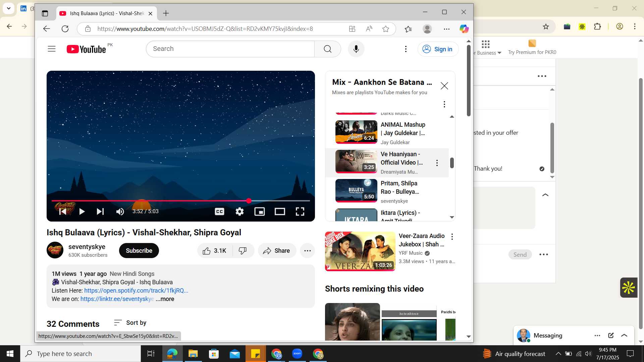644x362 pixels.
Task: Open Mix playlist options three-dot menu
Action: click(x=444, y=104)
